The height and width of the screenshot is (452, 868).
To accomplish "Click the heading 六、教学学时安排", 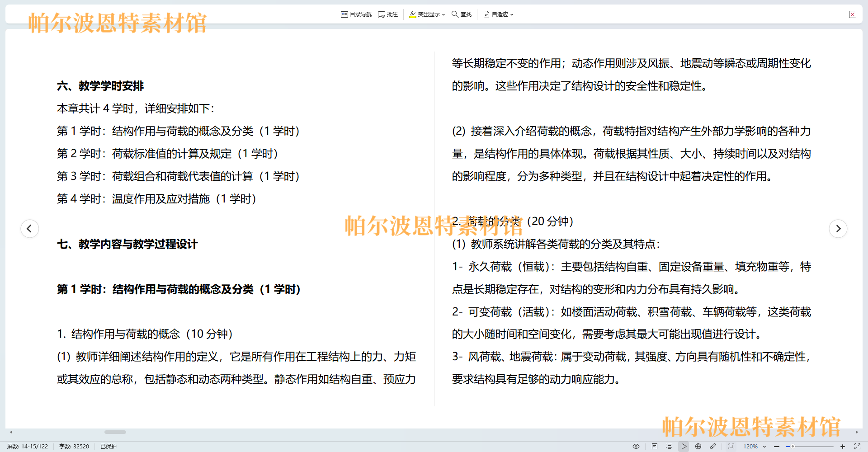I will point(100,86).
